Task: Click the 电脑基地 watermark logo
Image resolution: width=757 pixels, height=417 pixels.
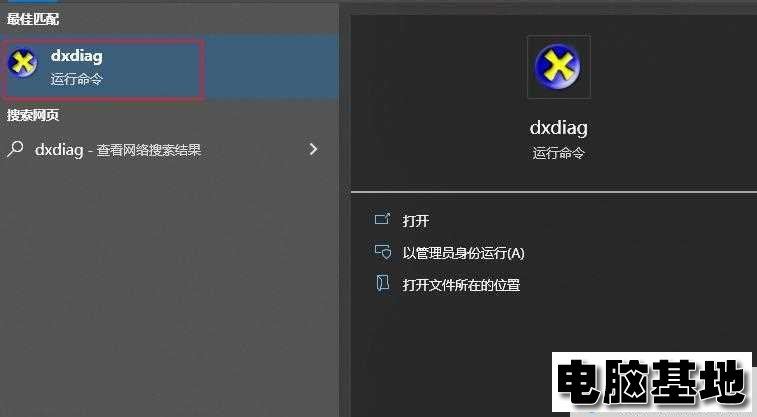Action: tap(652, 382)
